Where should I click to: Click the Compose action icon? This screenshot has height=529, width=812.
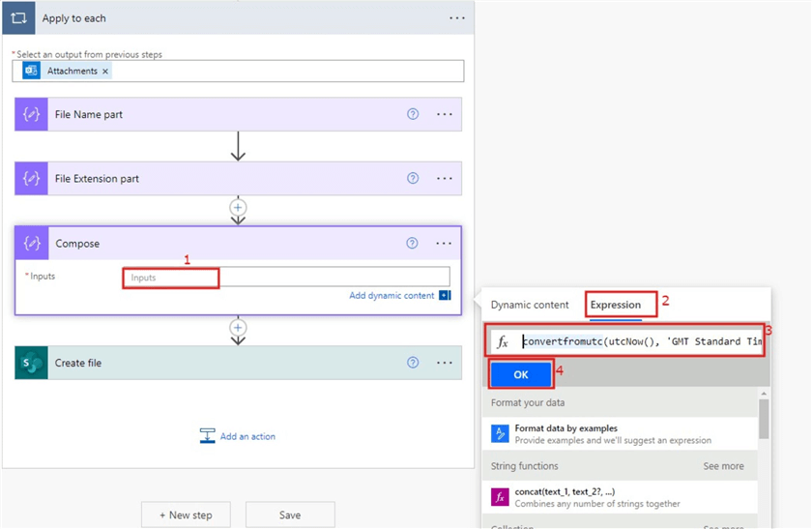(32, 243)
